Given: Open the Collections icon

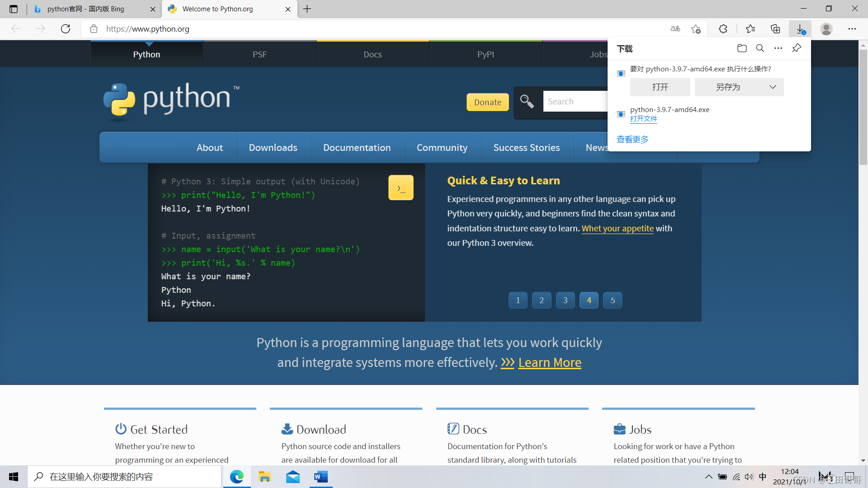Looking at the screenshot, I should point(776,28).
